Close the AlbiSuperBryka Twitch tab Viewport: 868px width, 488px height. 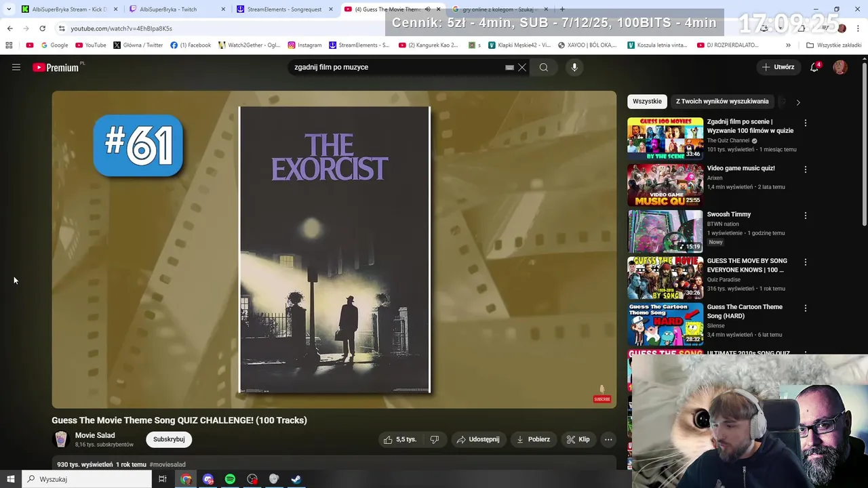(x=223, y=9)
